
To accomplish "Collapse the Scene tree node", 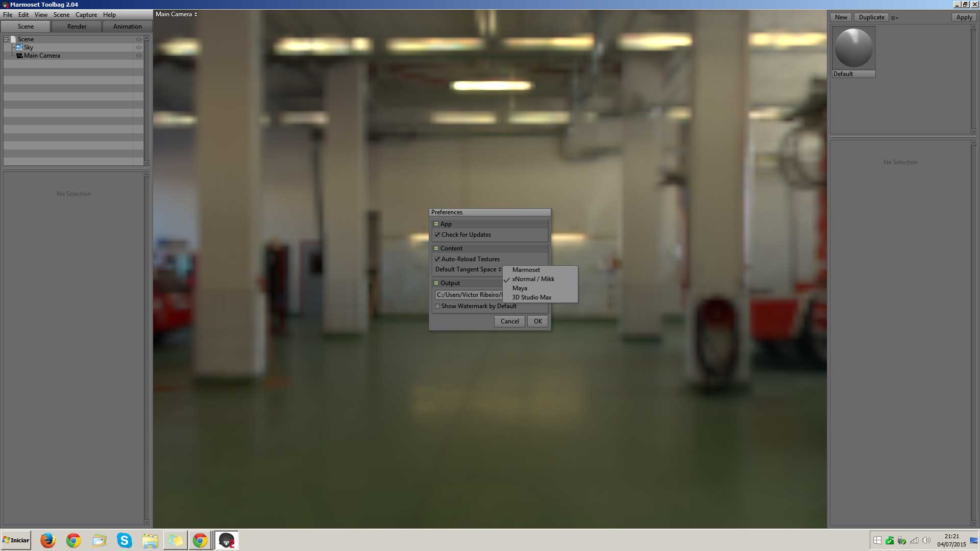I will click(6, 39).
